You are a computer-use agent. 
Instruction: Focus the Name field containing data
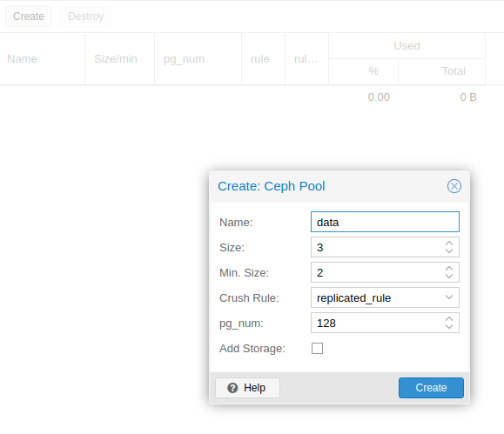(385, 222)
